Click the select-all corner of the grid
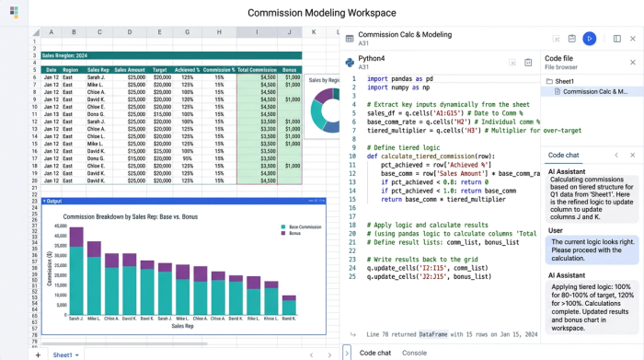Screen dimensions: 644x360 [35, 32]
